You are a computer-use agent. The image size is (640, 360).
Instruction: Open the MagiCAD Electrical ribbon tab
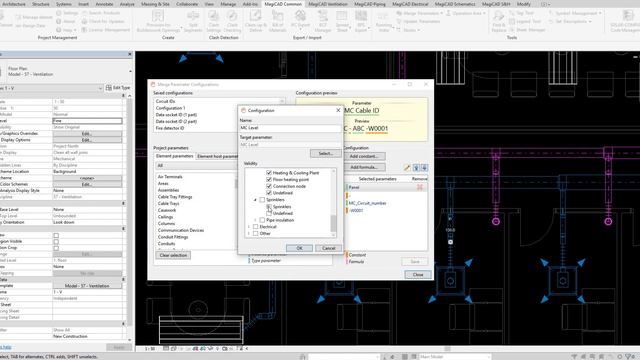(x=410, y=4)
